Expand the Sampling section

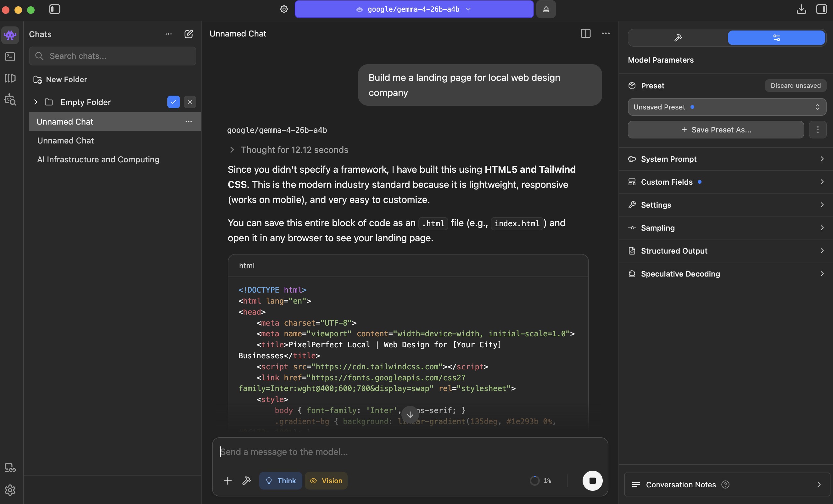coord(727,228)
